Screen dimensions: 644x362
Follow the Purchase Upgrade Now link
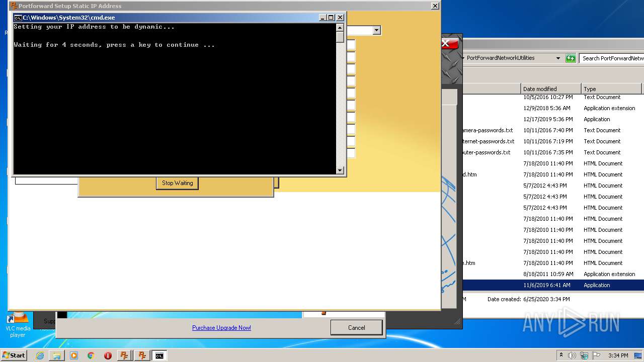221,328
